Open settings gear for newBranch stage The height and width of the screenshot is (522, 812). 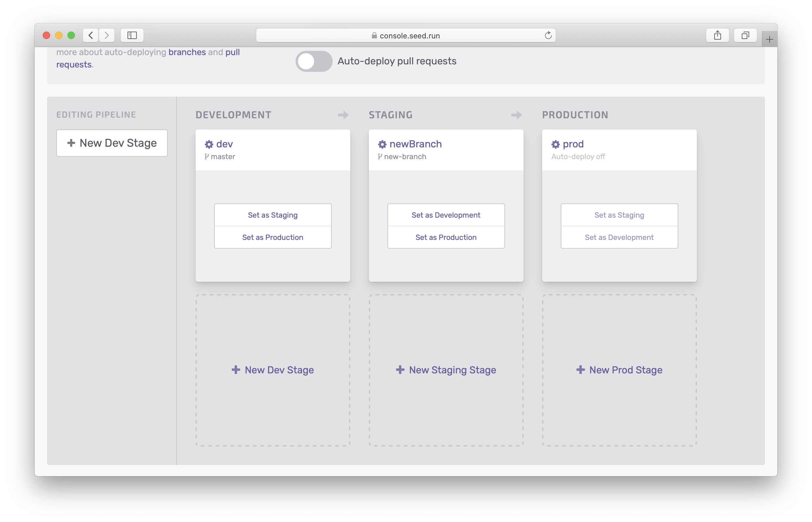pyautogui.click(x=382, y=144)
